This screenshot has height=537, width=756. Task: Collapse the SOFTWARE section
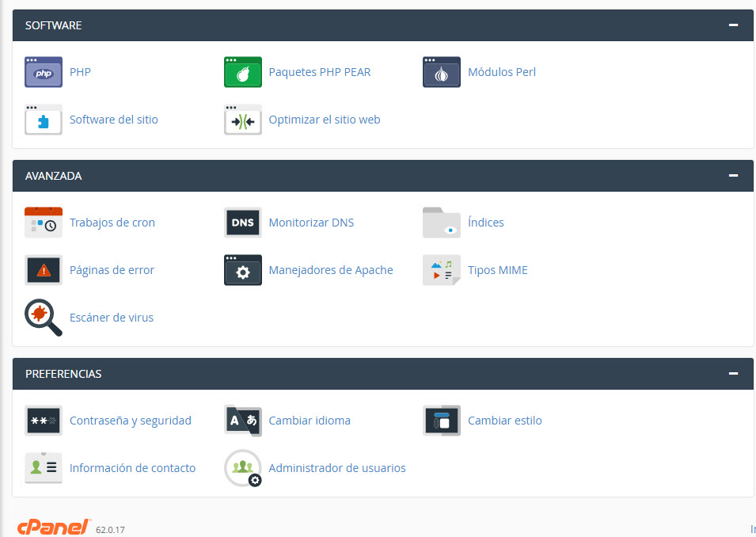point(733,25)
